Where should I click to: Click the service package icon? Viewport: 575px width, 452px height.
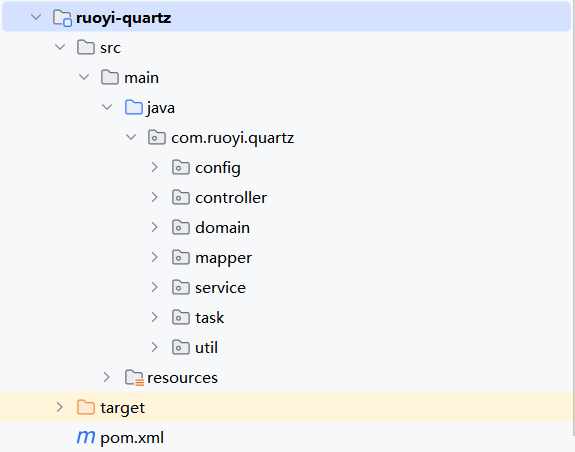click(x=181, y=288)
